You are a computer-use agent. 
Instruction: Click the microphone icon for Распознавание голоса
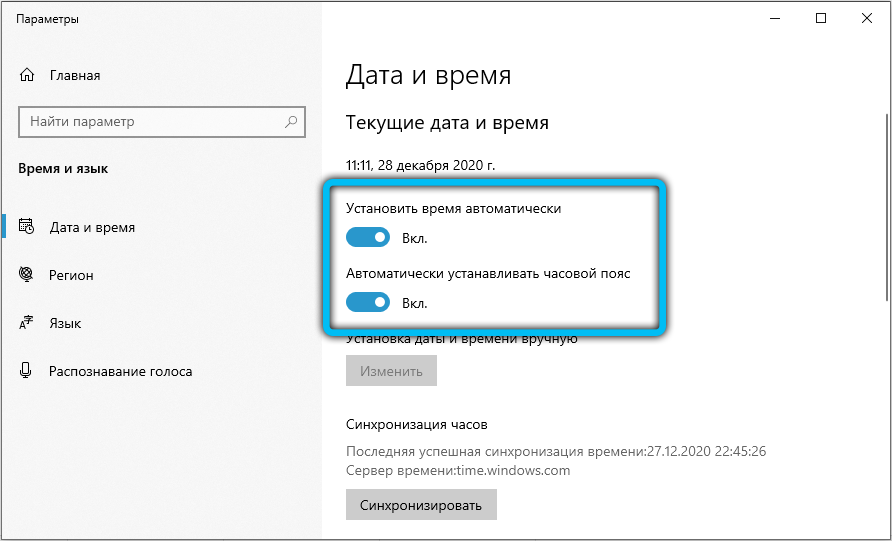[27, 371]
